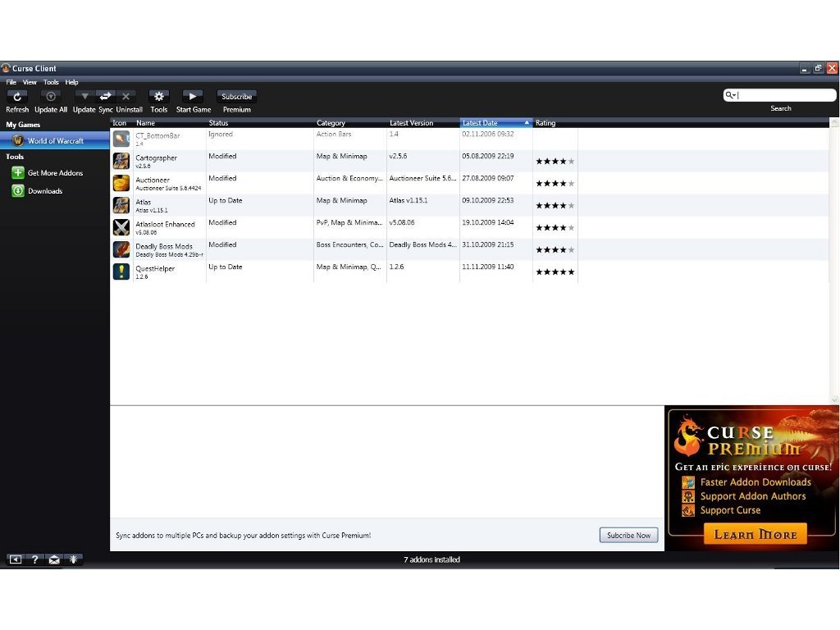The image size is (840, 630).
Task: Select the Deadly Boss Mods addon name
Action: [x=164, y=246]
